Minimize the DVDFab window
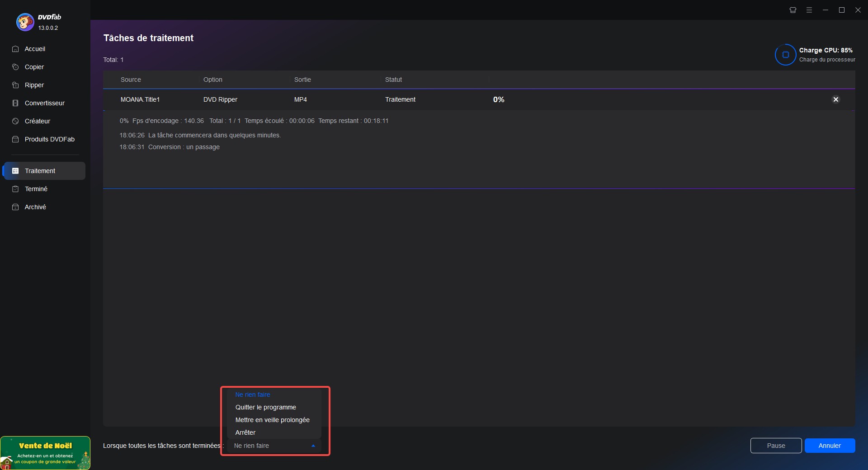Screen dimensions: 868x470 tap(826, 10)
